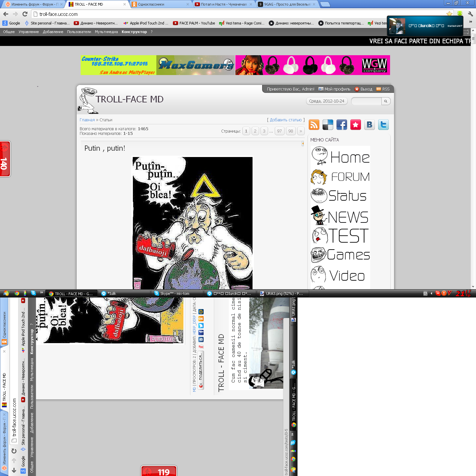Open Chrome's wrench settings menu
Image resolution: width=476 pixels, height=476 pixels.
(x=470, y=14)
